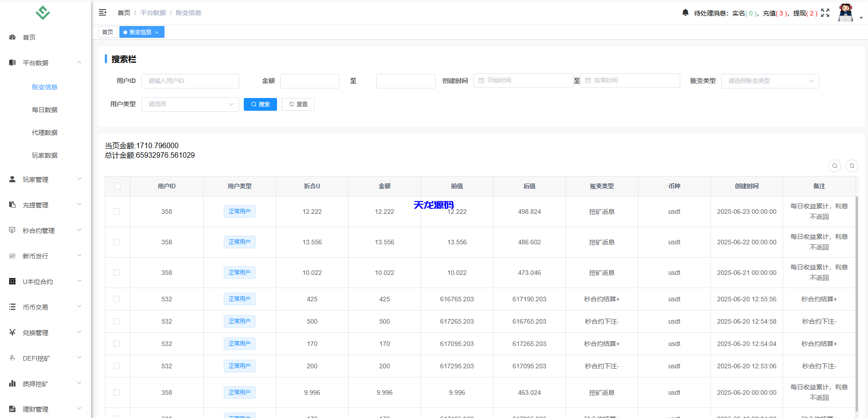The width and height of the screenshot is (868, 418).
Task: Open the notification bell
Action: pyautogui.click(x=685, y=12)
